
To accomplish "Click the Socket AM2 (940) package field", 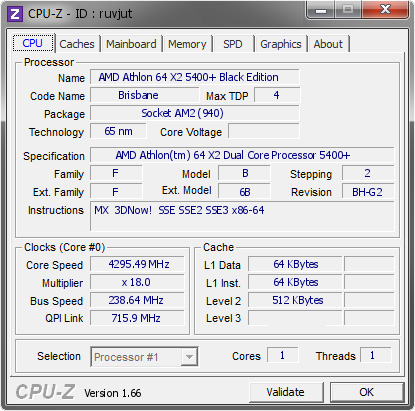I will tap(195, 113).
